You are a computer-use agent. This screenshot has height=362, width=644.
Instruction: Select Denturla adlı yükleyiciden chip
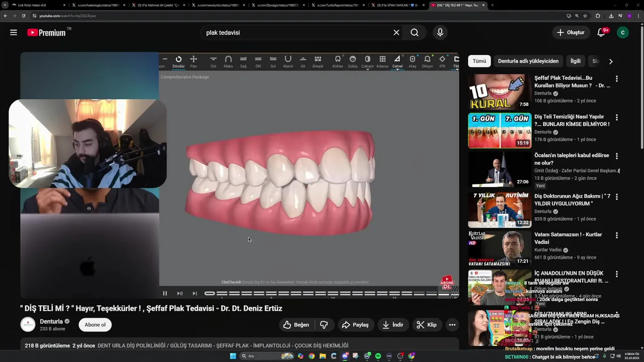(528, 61)
